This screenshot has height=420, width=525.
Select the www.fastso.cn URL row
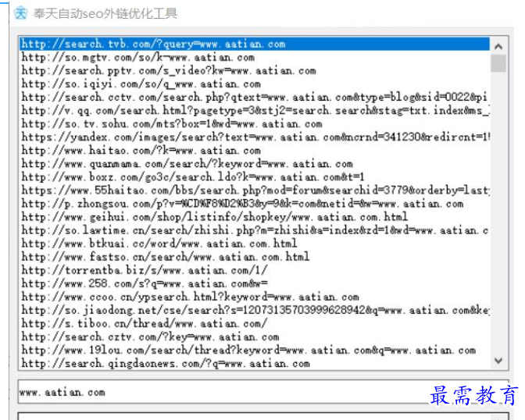[x=255, y=257]
